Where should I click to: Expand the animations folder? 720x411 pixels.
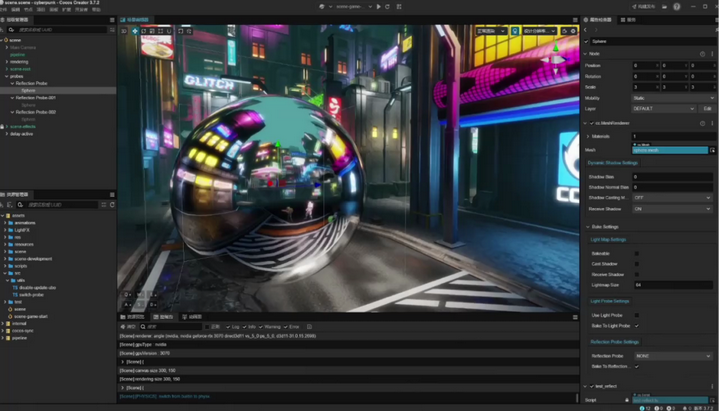[x=5, y=223]
